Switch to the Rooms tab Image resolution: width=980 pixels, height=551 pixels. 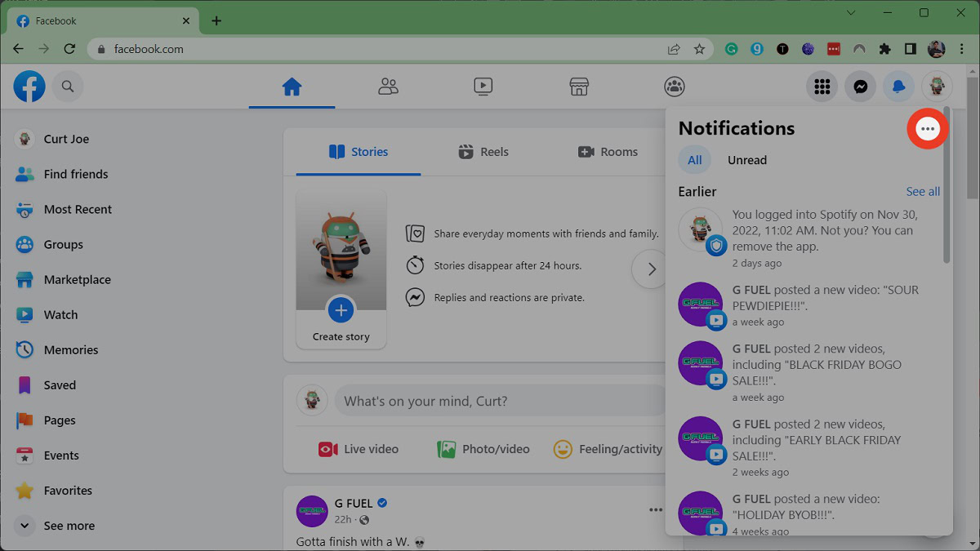click(608, 152)
